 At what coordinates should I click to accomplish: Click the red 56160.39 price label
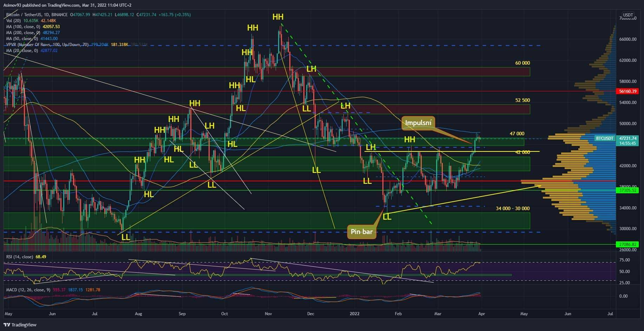click(627, 91)
